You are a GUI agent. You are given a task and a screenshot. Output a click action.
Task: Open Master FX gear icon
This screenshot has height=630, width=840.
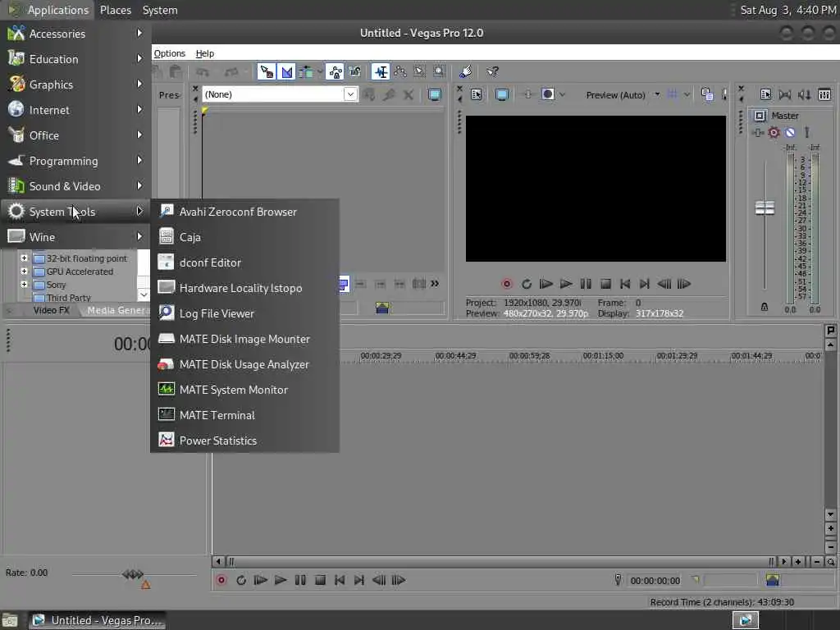tap(774, 132)
